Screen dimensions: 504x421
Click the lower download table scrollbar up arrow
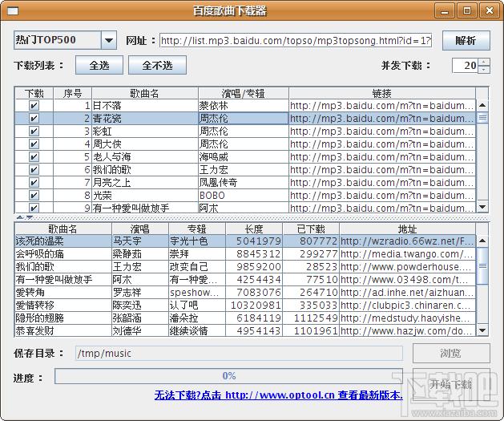(482, 241)
